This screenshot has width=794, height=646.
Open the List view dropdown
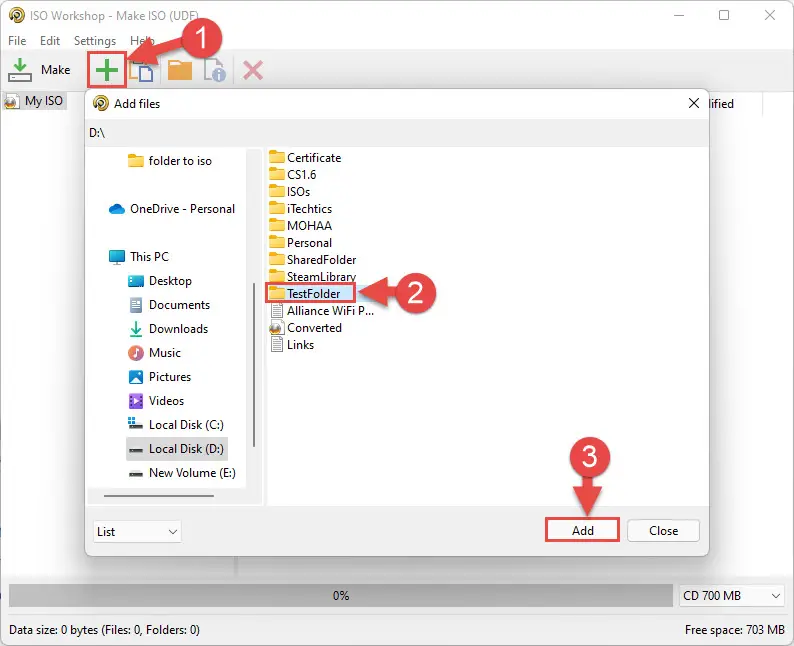click(x=137, y=532)
